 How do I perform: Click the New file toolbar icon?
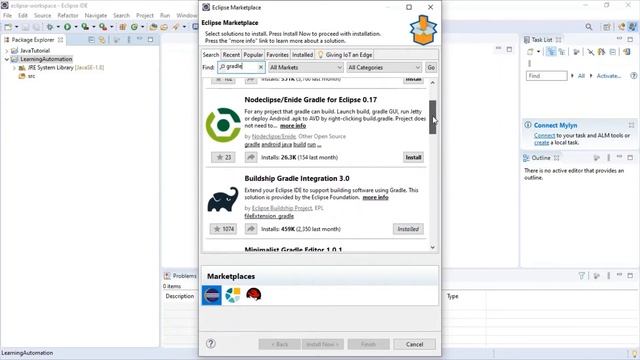pos(8,27)
